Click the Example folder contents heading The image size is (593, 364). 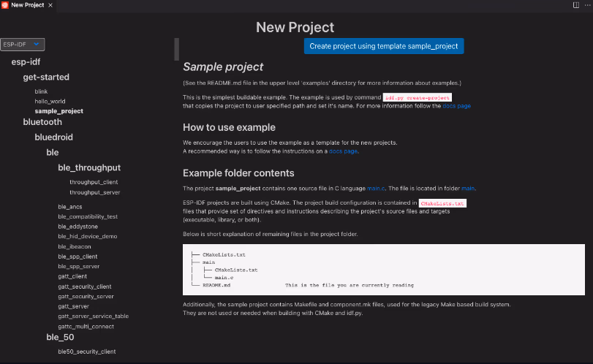(x=238, y=173)
